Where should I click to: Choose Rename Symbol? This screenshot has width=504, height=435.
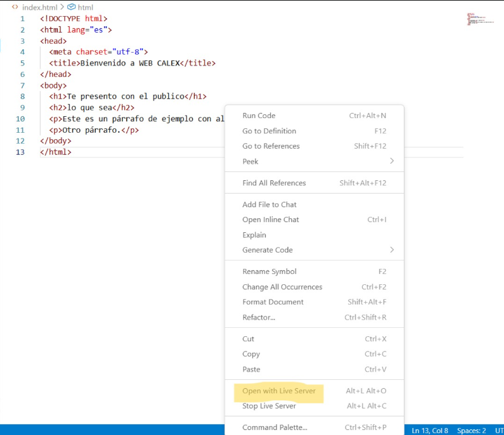click(315, 271)
